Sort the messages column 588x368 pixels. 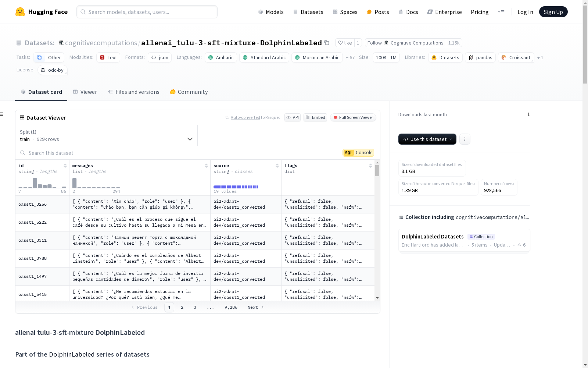click(x=206, y=166)
